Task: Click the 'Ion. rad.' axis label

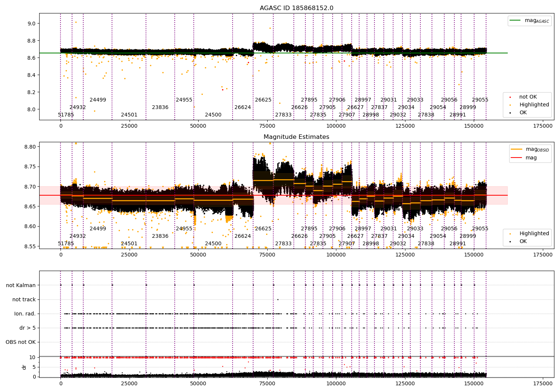Action: [x=25, y=314]
